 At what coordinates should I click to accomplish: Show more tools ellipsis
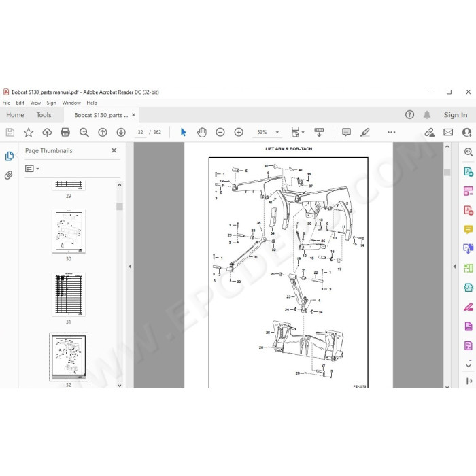click(x=391, y=132)
